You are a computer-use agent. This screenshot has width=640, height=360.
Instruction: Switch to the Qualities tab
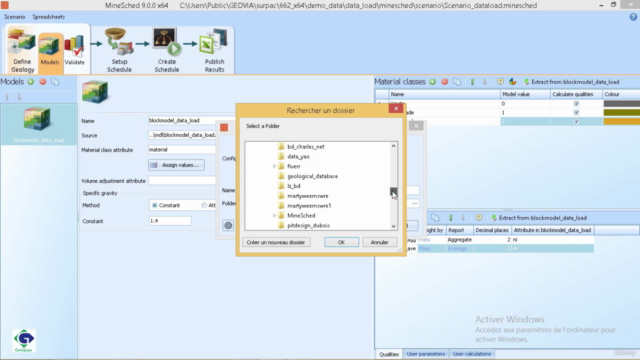[389, 354]
